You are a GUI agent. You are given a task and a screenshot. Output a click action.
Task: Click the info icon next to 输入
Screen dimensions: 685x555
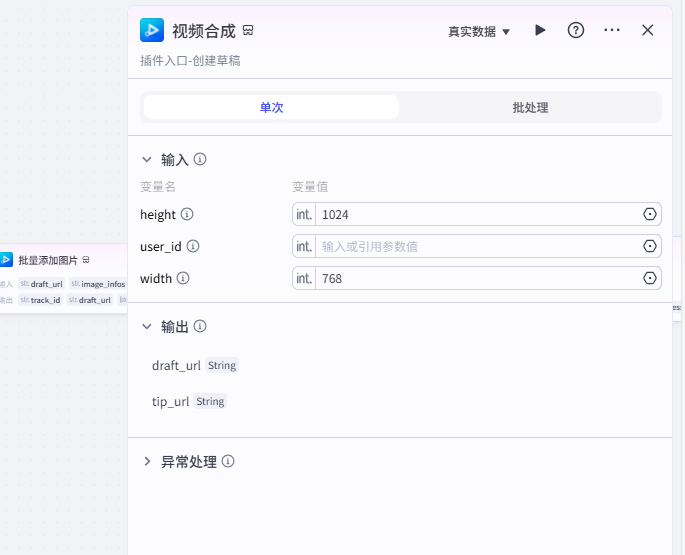(200, 159)
